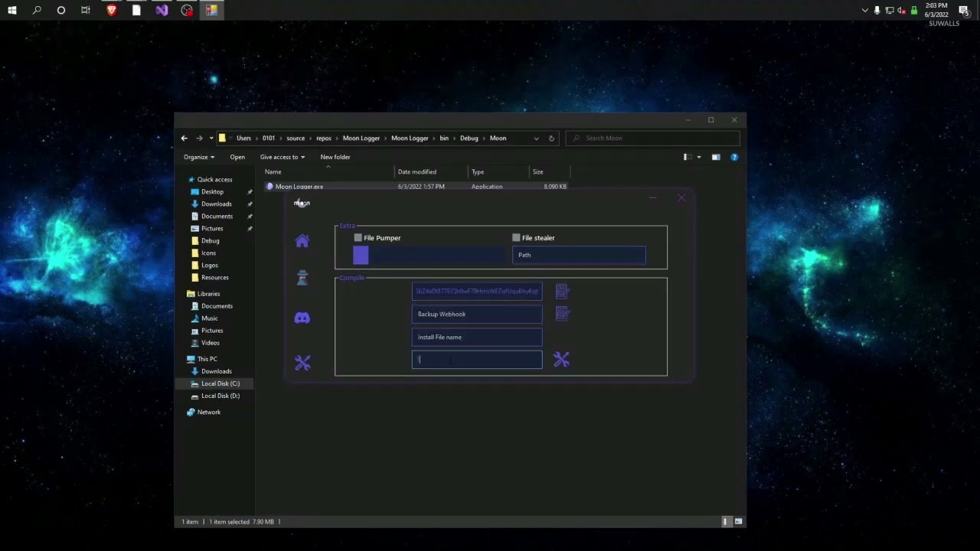
Task: Open taskbar Search
Action: 37,11
